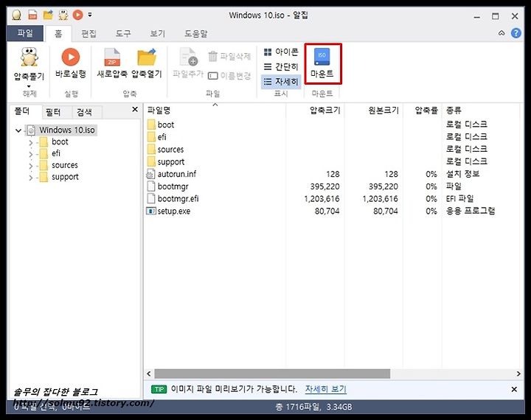
Task: Open the 도구 ribbon tab
Action: (x=123, y=33)
